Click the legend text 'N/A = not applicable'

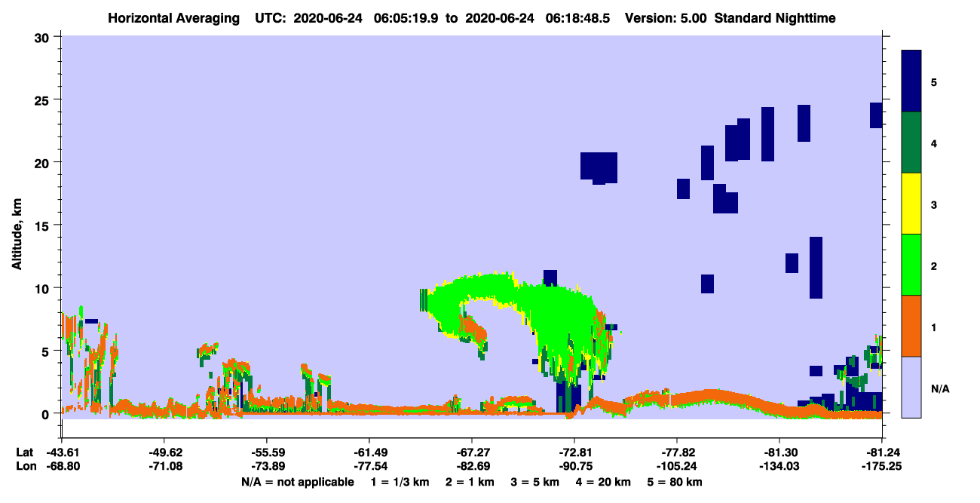point(297,482)
